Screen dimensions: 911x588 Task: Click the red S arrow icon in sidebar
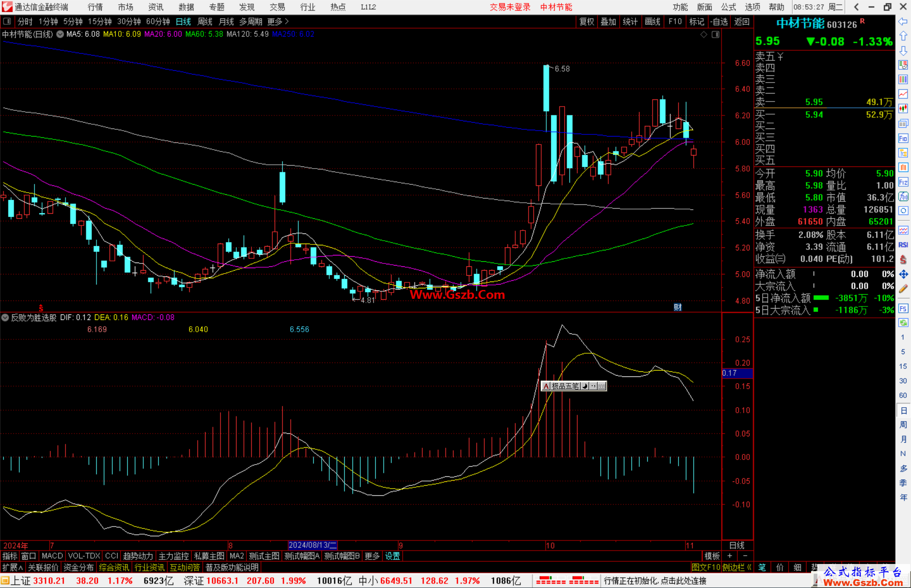tap(903, 260)
